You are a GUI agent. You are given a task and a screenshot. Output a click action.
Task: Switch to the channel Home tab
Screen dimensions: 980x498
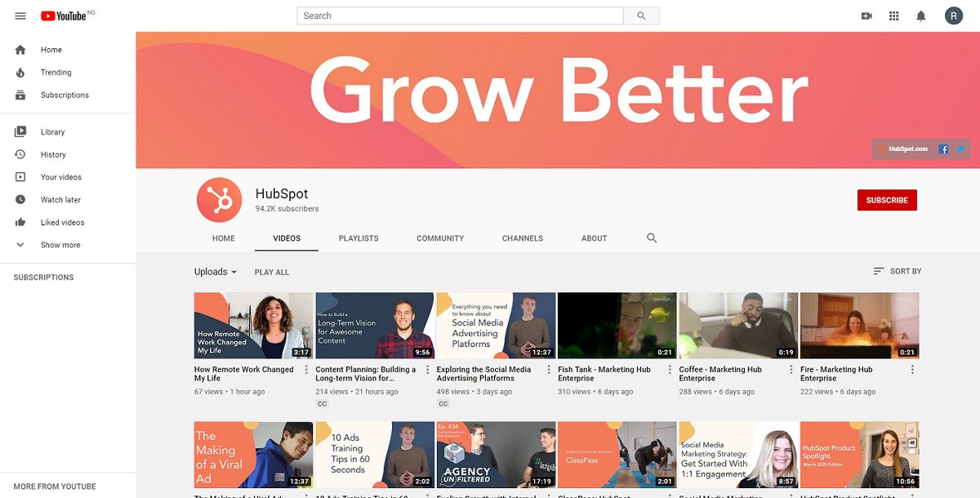pyautogui.click(x=224, y=238)
